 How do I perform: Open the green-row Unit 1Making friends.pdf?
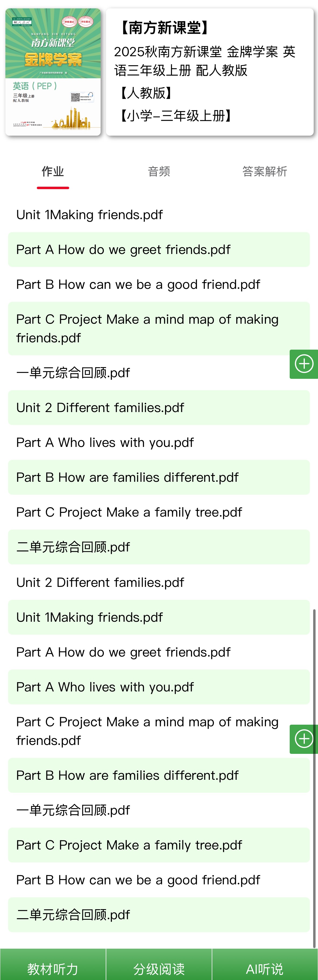[x=89, y=617]
